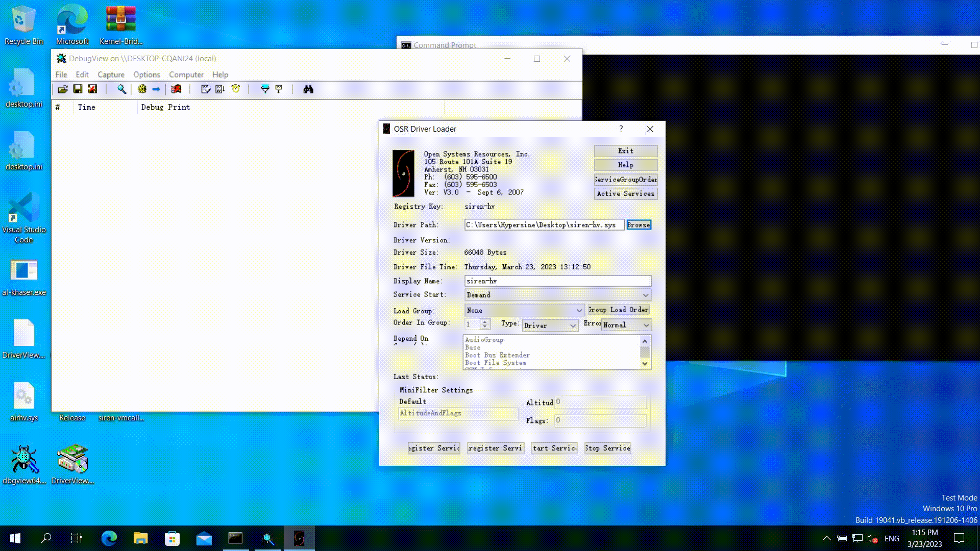Open the Filter/Highlight funnel icon
This screenshot has width=980, height=551.
pos(265,89)
